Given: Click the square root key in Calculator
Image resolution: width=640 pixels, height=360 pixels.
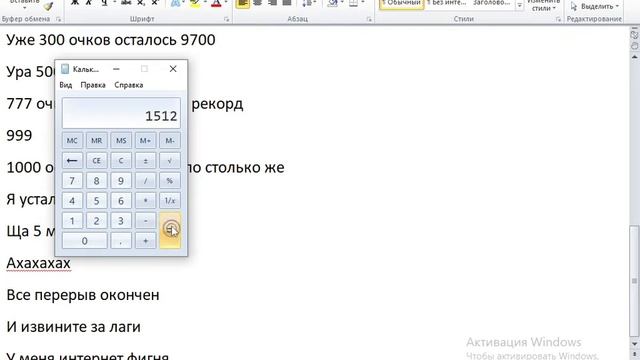Looking at the screenshot, I should pyautogui.click(x=170, y=161).
